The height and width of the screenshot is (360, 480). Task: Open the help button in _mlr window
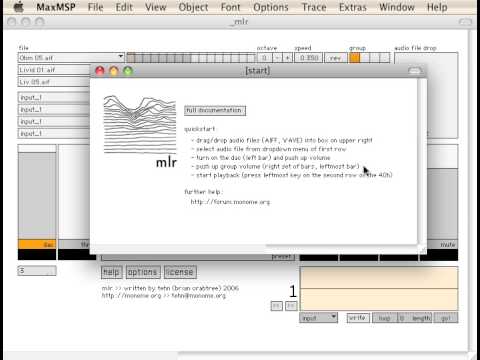tap(112, 272)
